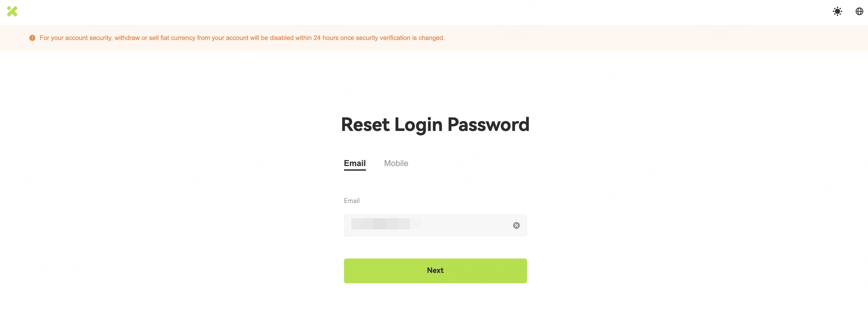Click the exclamation alert icon beside the notice
868x315 pixels.
tap(32, 38)
